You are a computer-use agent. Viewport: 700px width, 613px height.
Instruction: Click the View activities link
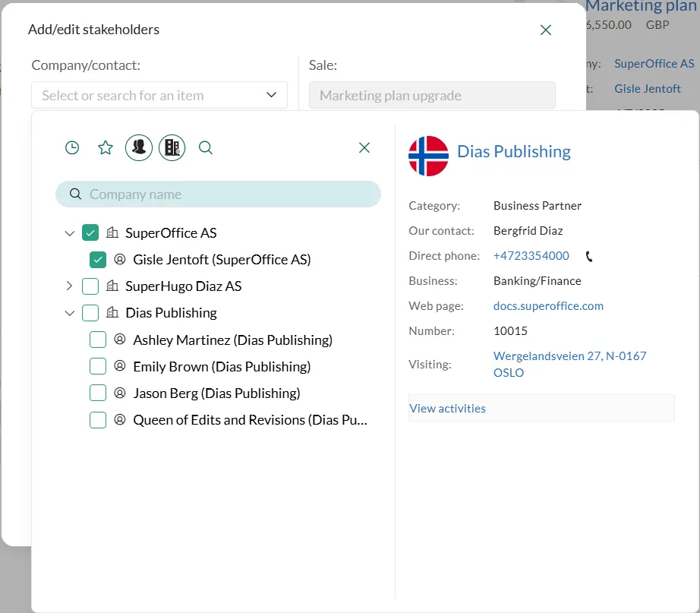pos(448,409)
